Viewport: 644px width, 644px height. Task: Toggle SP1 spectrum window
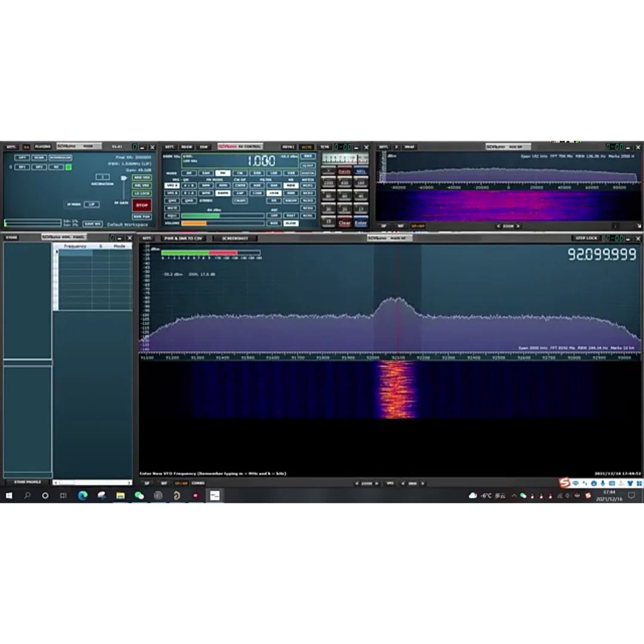coord(22,167)
